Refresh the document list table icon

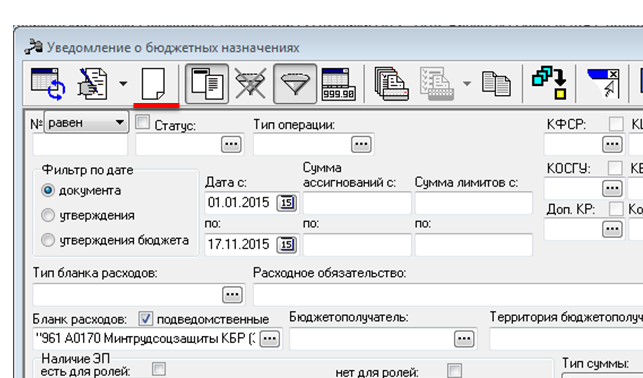click(x=48, y=84)
